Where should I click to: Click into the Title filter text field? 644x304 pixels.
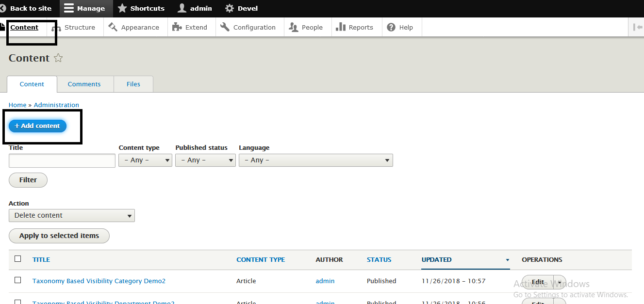62,160
